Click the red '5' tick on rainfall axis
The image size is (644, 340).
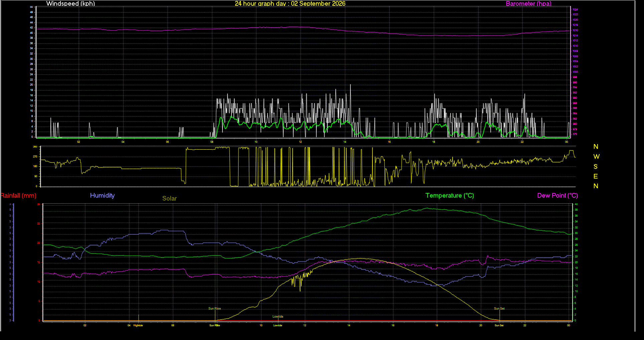point(39,301)
